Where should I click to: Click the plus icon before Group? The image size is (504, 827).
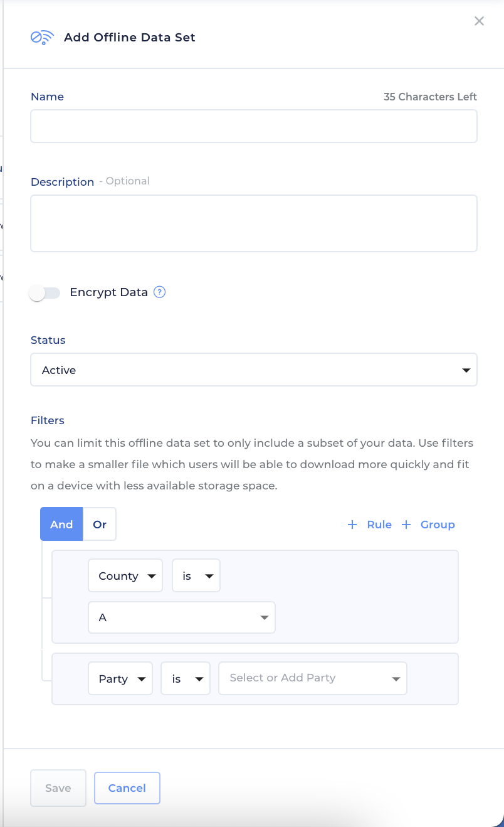click(x=406, y=525)
